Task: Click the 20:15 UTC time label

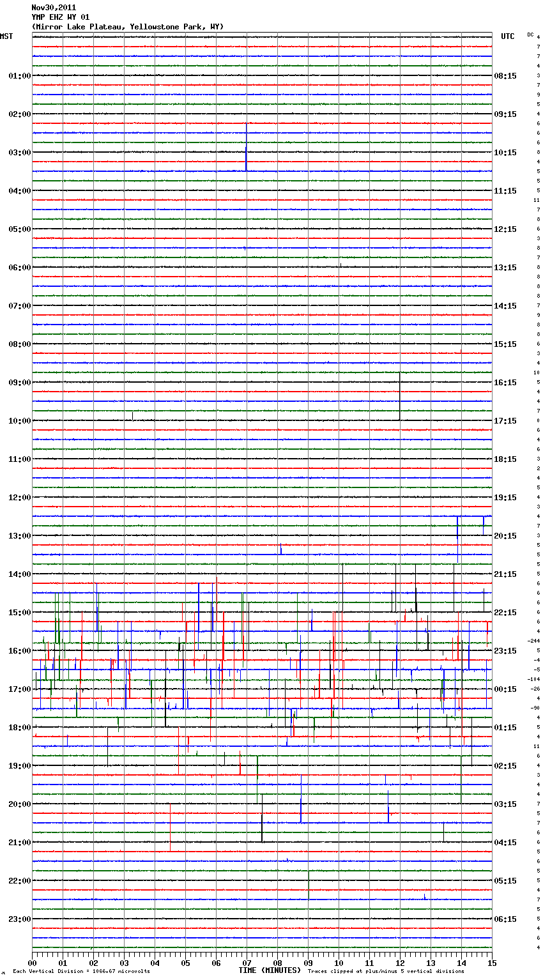Action: point(505,536)
